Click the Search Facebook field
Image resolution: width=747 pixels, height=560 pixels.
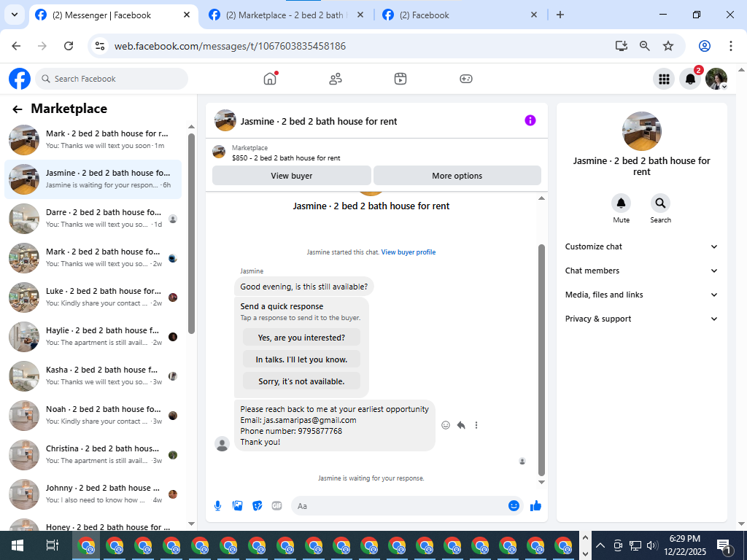click(112, 79)
